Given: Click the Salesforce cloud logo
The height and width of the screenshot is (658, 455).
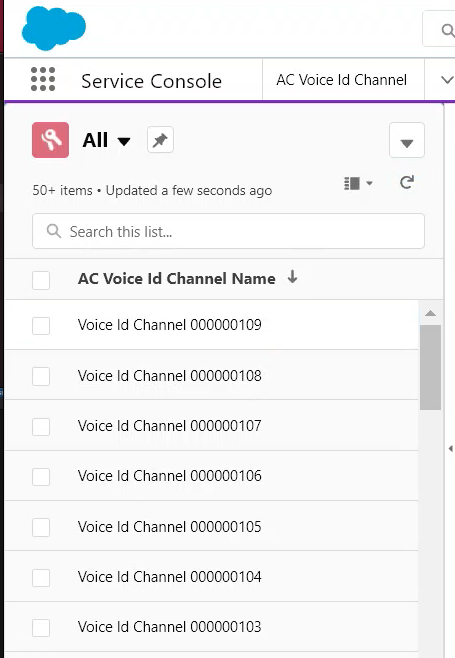Looking at the screenshot, I should pos(54,28).
